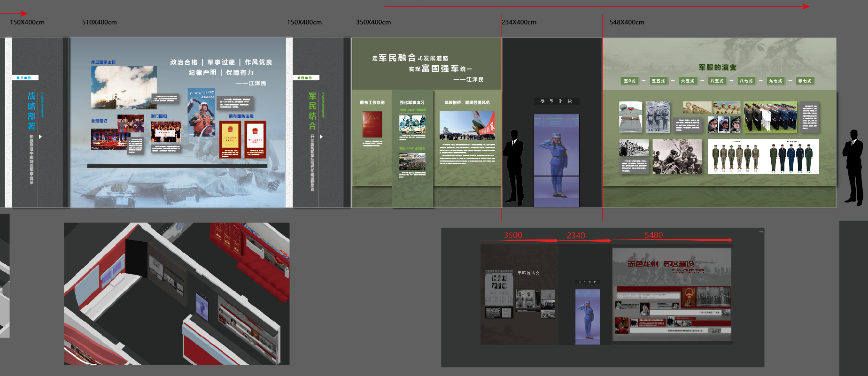
Task: Select the black-and-white resting soldiers photo
Action: 677,156
